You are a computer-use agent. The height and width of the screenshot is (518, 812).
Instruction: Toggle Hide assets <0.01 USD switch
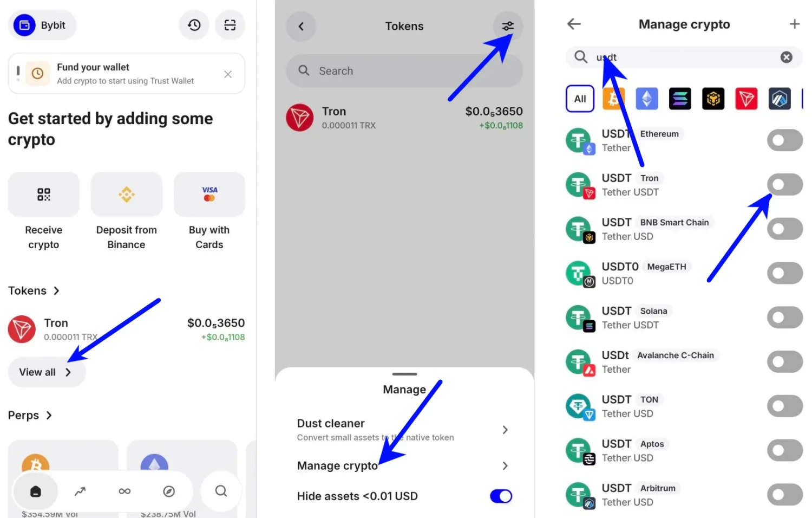tap(501, 496)
